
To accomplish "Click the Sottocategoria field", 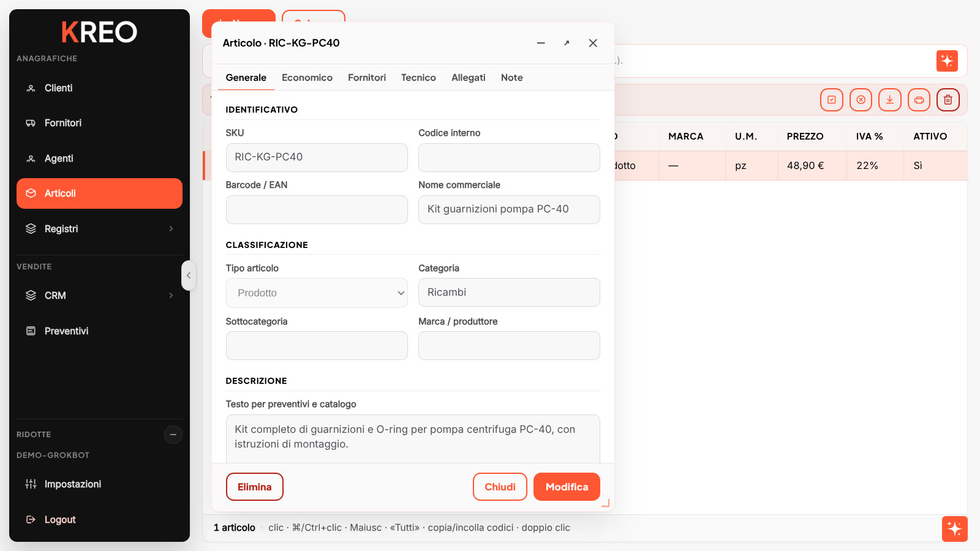I will click(x=317, y=346).
